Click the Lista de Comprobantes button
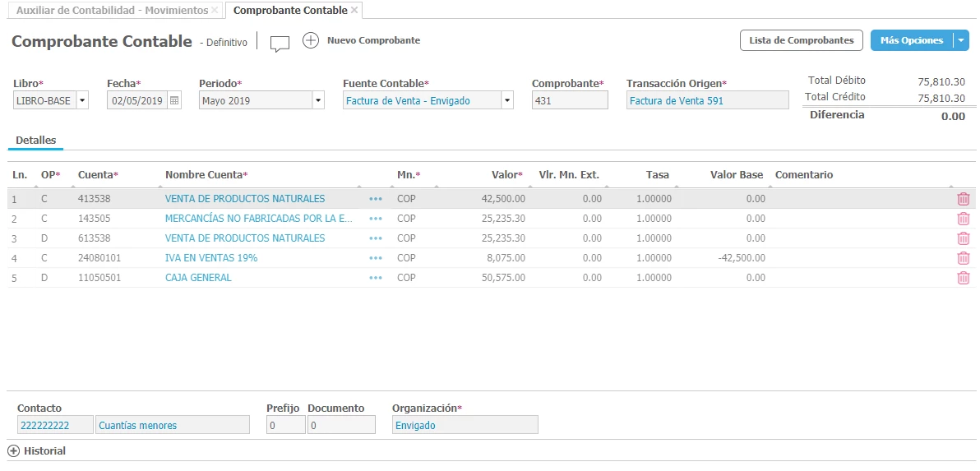Screen dimensions: 980x471 coord(801,40)
